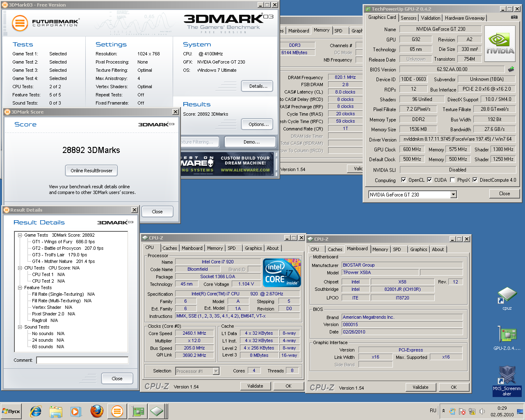Viewport: 525px width, 420px height.
Task: Collapse the Game Tests tree node
Action: 20,235
